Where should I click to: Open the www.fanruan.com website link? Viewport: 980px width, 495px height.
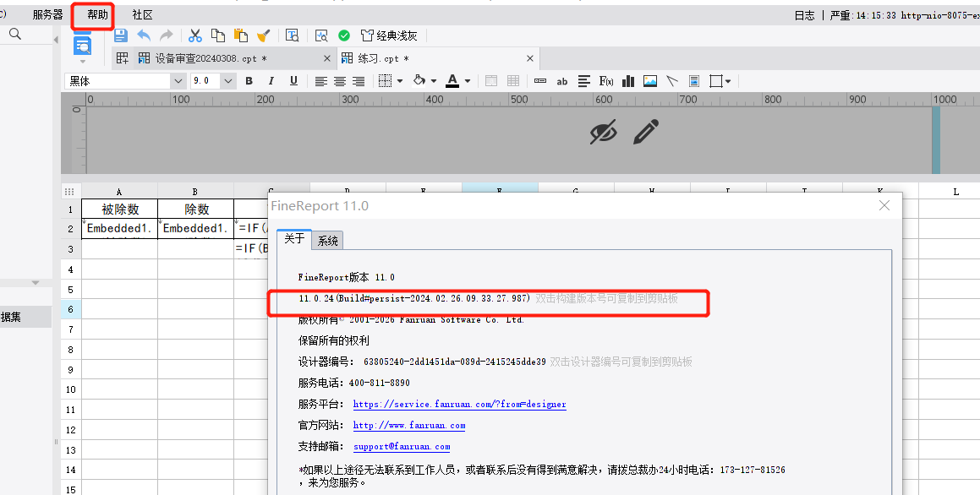coord(409,426)
